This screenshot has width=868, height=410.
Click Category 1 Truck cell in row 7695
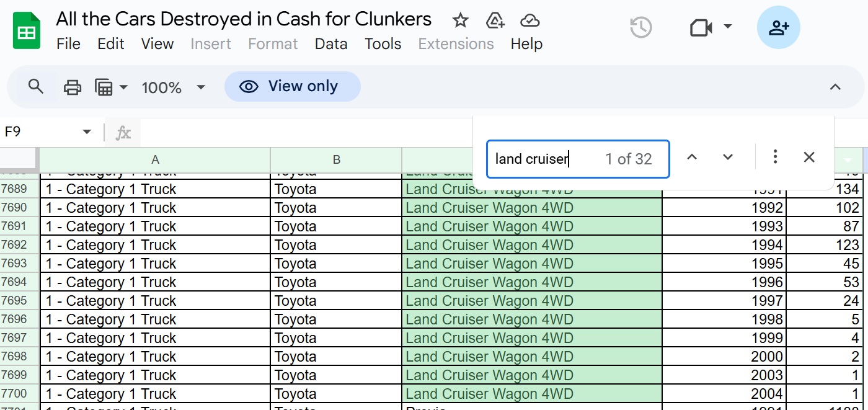[155, 301]
